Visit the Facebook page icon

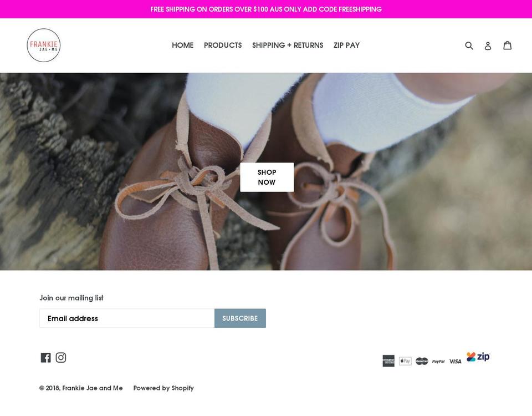click(x=46, y=357)
